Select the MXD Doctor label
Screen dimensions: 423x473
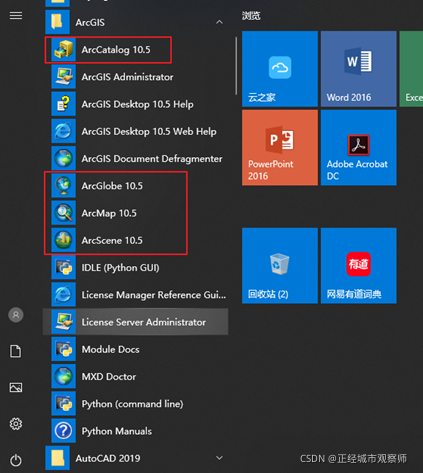point(109,377)
